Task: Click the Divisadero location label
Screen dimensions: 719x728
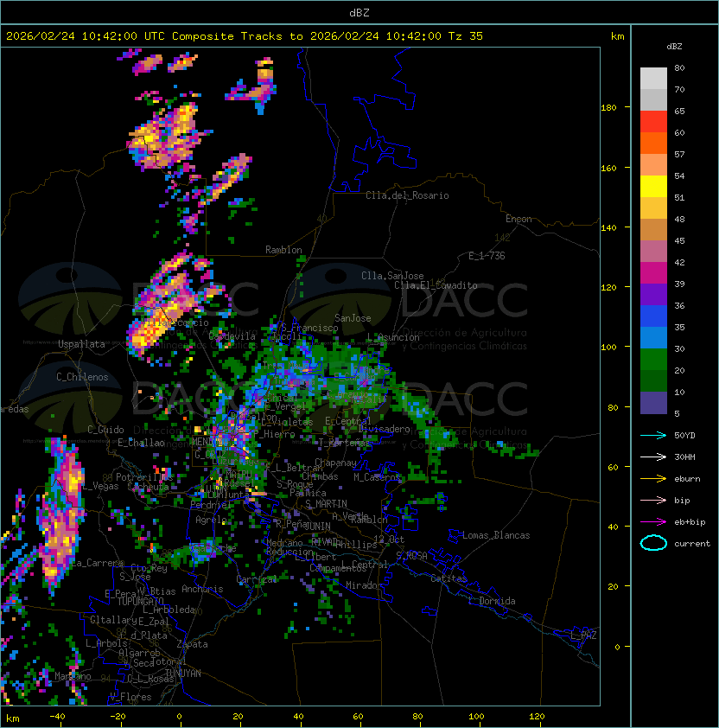Action: (x=385, y=429)
